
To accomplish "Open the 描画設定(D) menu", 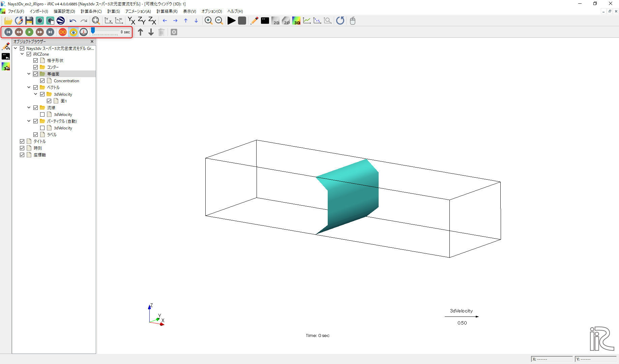I will click(64, 11).
